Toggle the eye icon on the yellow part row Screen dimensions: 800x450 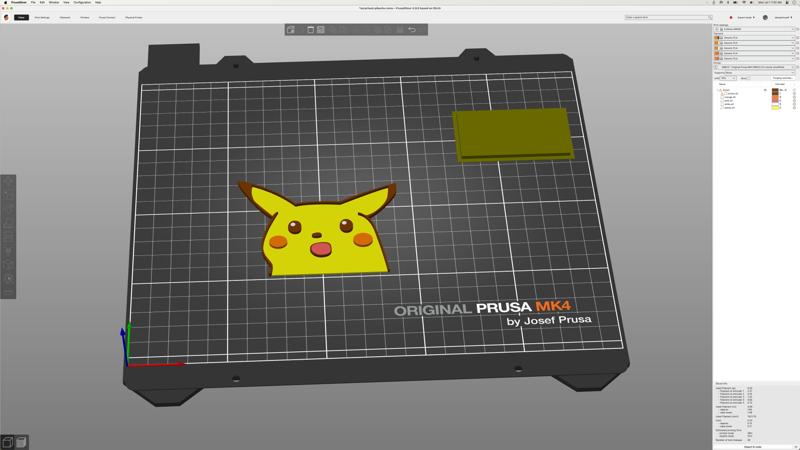pos(794,108)
